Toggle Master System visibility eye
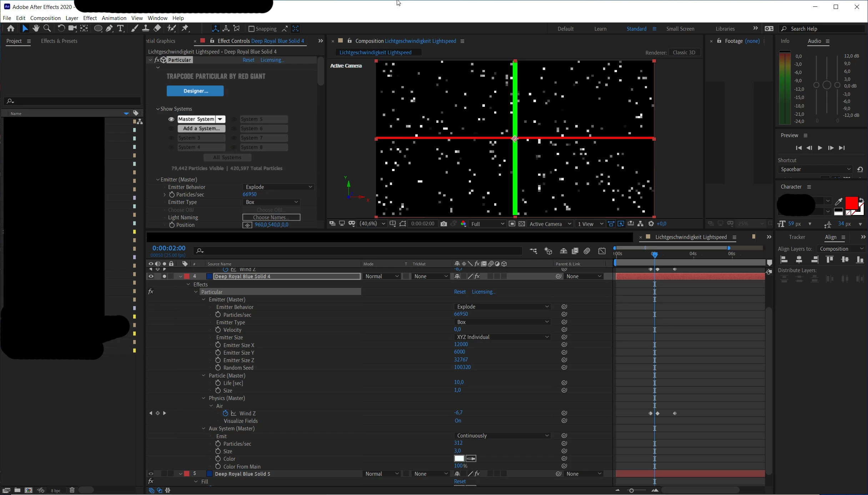This screenshot has width=868, height=495. pos(171,119)
